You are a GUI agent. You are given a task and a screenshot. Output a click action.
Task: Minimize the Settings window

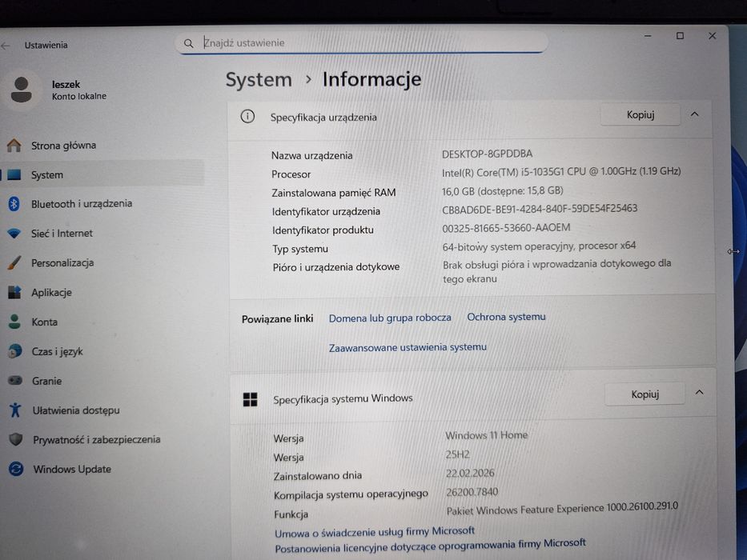click(x=648, y=36)
